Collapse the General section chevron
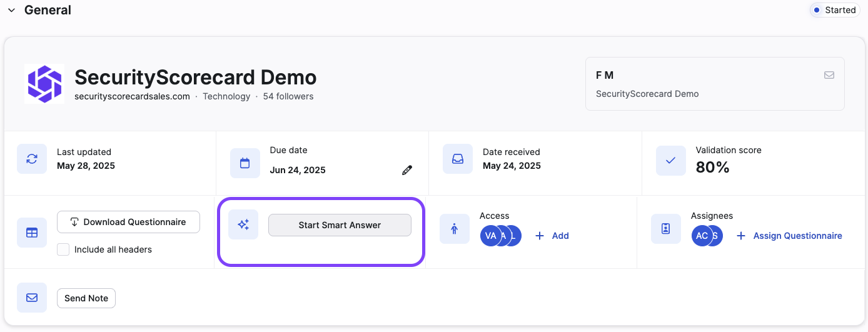 [11, 11]
